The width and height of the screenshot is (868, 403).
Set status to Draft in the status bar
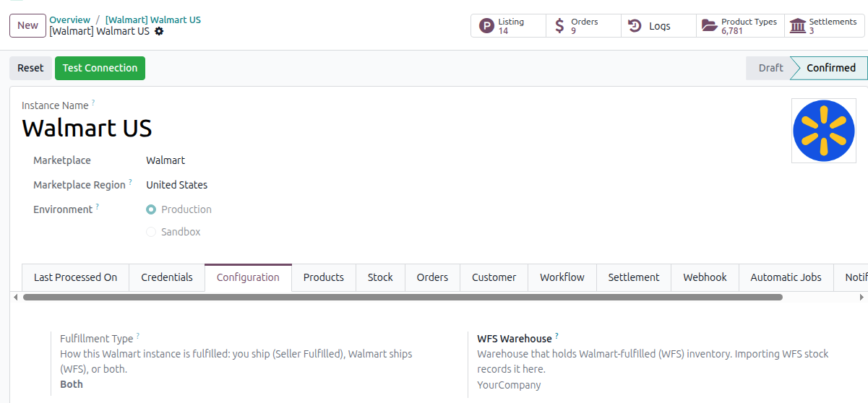click(x=770, y=68)
